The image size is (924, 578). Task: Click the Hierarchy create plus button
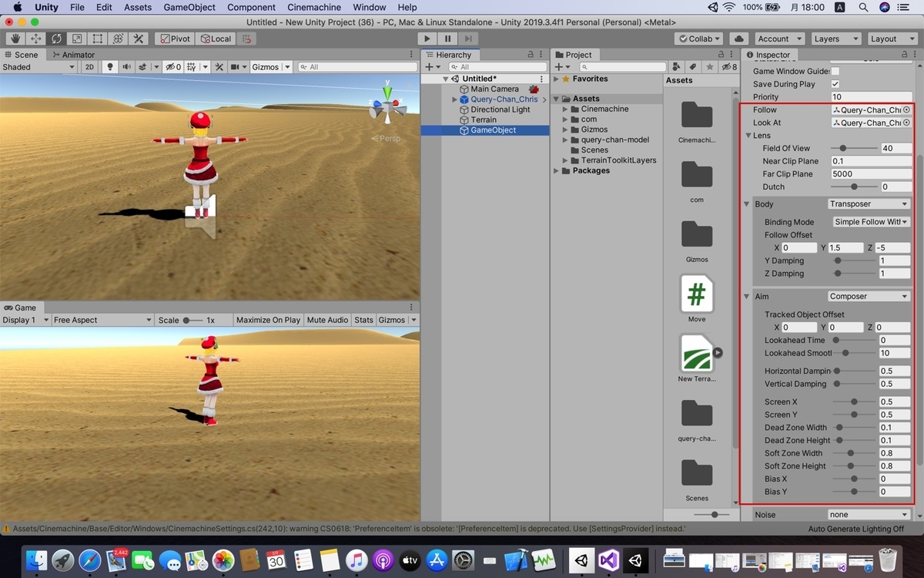(x=432, y=67)
